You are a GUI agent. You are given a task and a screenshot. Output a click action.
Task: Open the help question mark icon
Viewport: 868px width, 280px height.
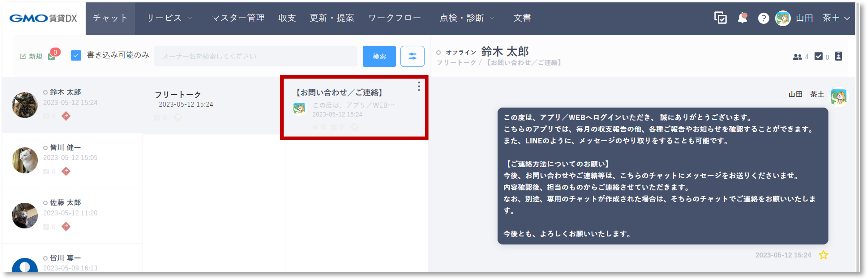[763, 18]
